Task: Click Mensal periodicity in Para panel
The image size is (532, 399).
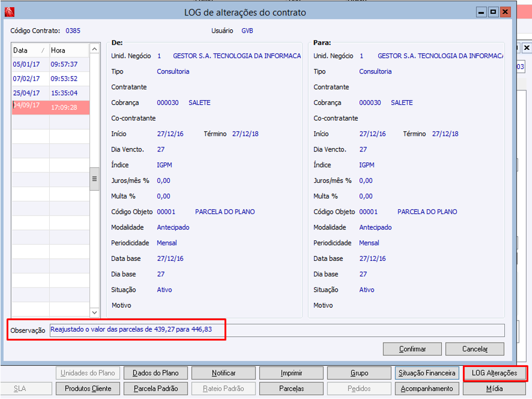Action: pyautogui.click(x=369, y=243)
